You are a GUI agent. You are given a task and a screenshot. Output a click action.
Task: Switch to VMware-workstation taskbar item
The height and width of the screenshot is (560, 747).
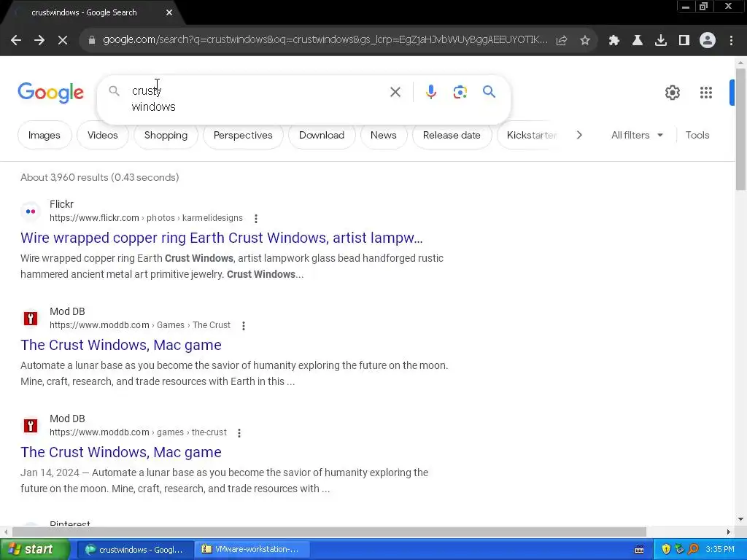coord(252,550)
